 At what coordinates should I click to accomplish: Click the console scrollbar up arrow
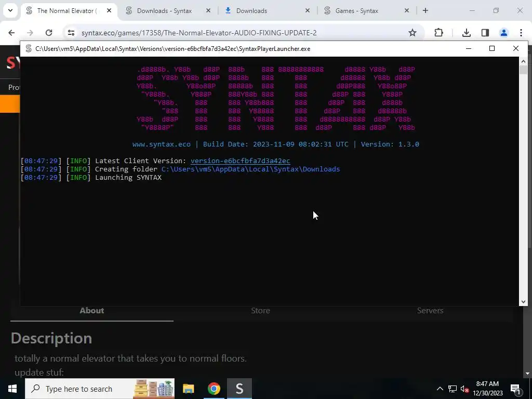point(523,61)
